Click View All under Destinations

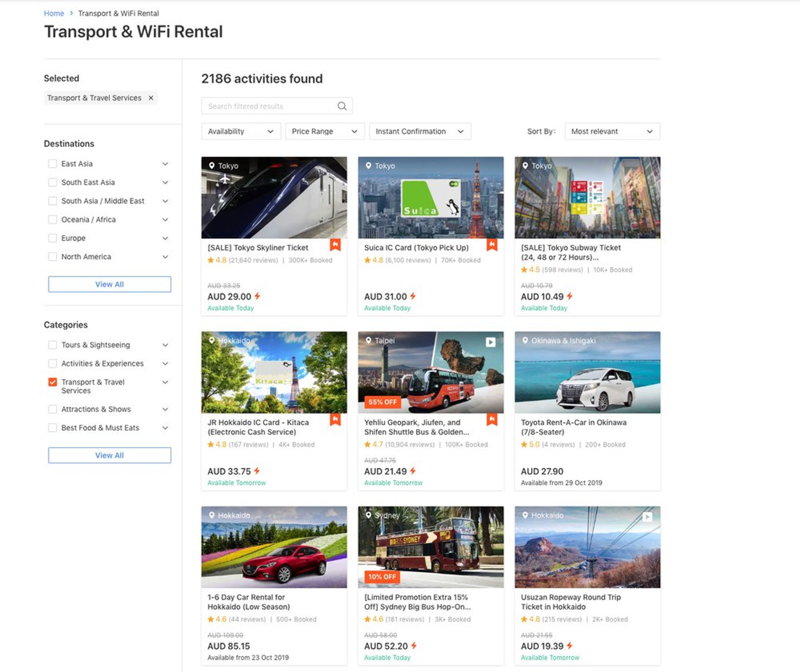pos(109,284)
